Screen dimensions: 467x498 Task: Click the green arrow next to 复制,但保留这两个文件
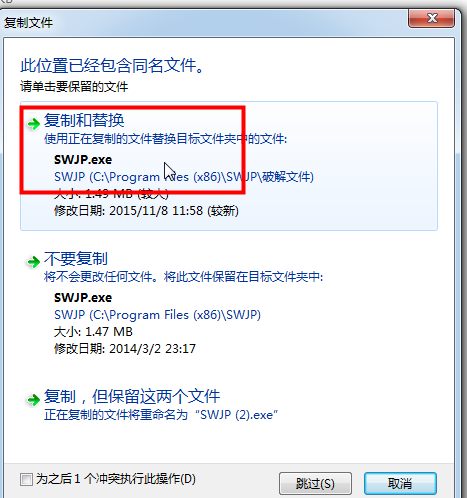[x=34, y=399]
